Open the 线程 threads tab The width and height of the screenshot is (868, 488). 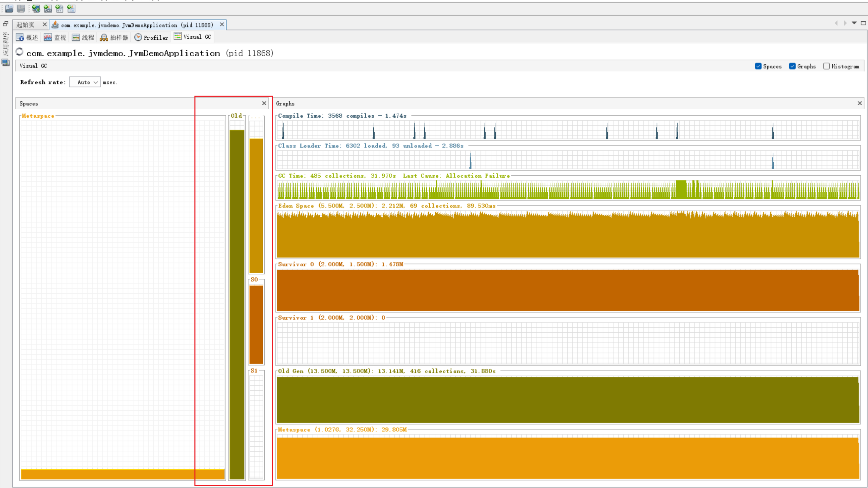pos(83,37)
